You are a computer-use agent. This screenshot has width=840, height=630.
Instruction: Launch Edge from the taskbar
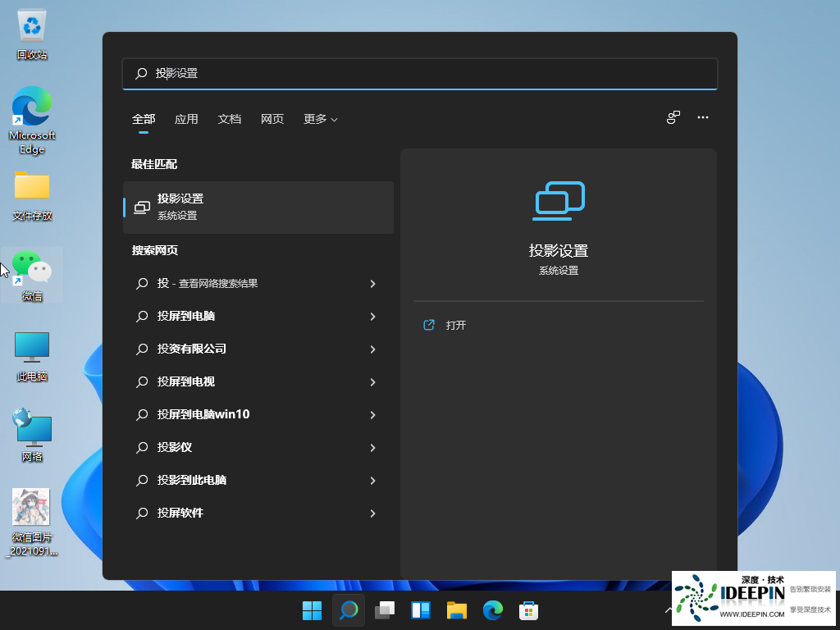(493, 610)
